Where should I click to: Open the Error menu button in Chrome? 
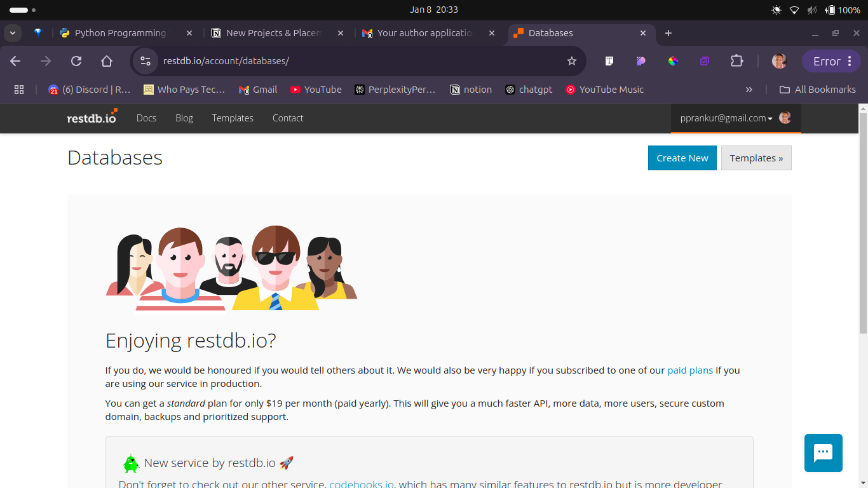coord(831,61)
